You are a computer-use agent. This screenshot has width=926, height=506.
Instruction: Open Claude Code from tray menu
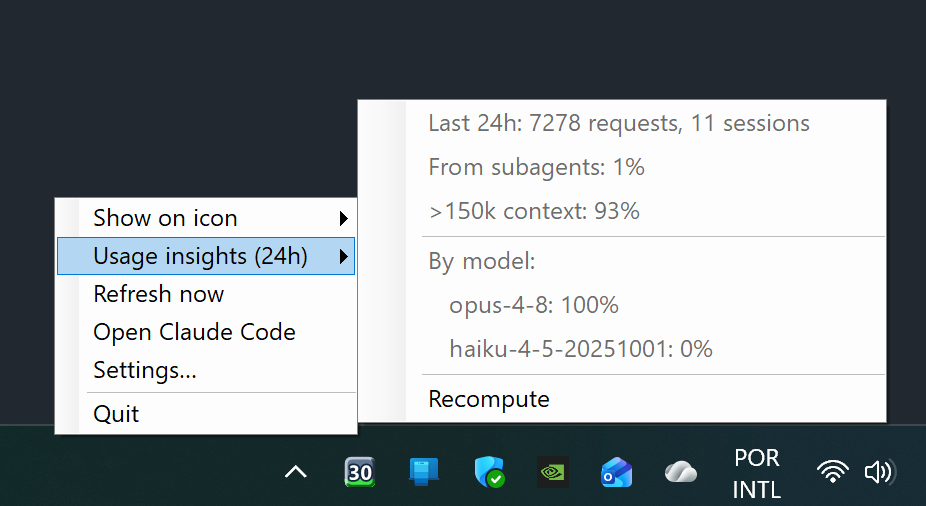point(206,332)
